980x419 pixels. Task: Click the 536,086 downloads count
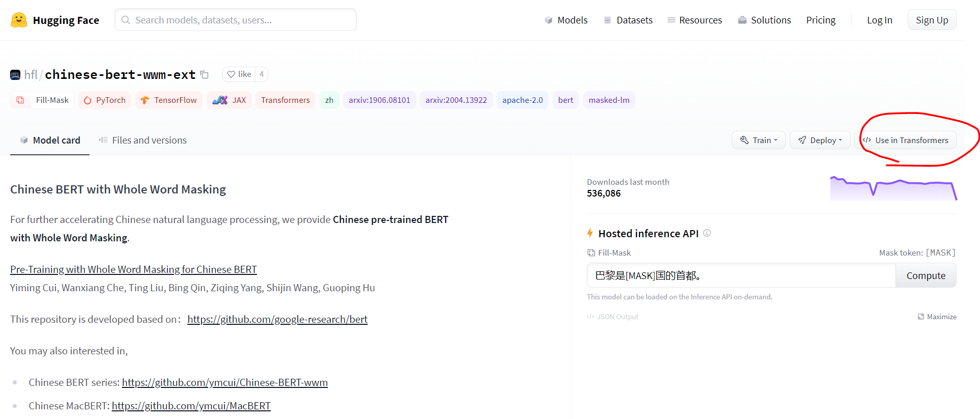coord(603,193)
